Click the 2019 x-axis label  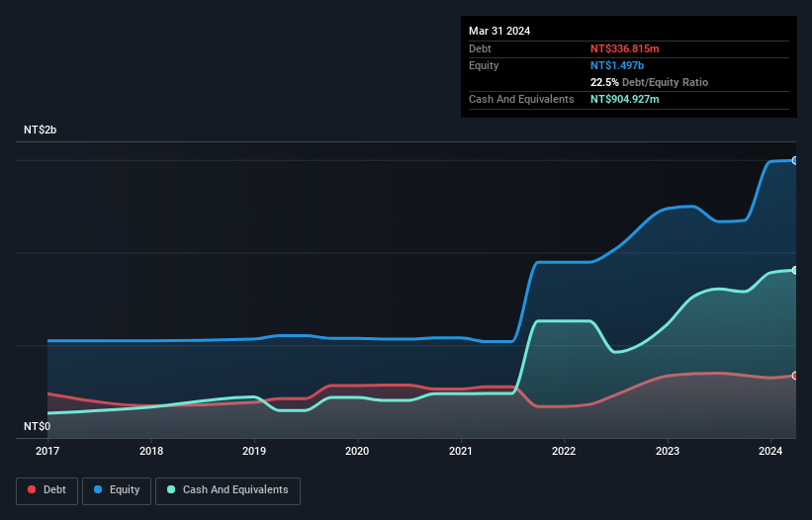[x=254, y=451]
